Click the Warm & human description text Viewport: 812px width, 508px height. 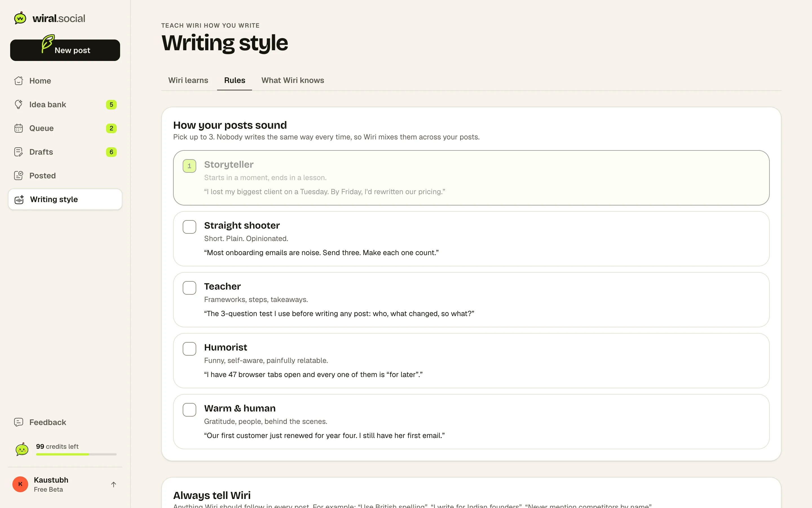pyautogui.click(x=266, y=421)
